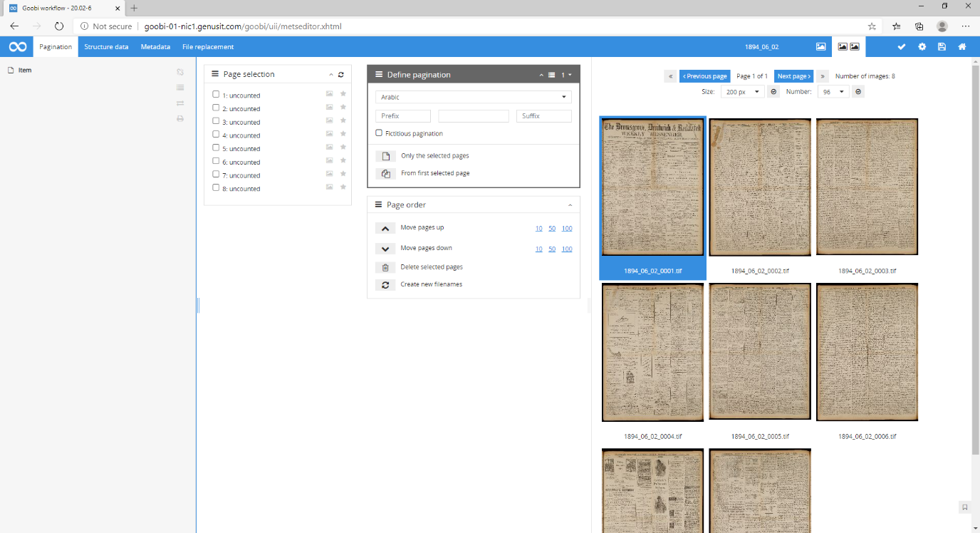Show image for page 1: uncounted

(x=329, y=94)
